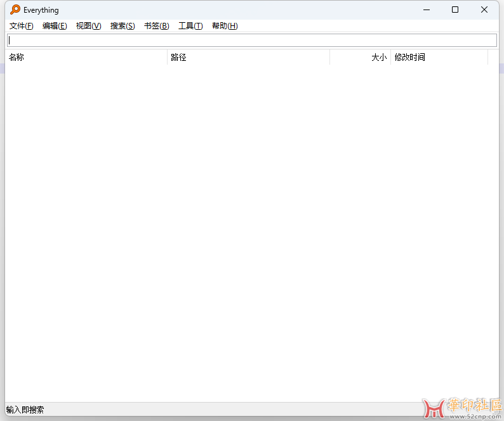Open the 视图(V) menu
Screen dimensions: 504x421
pos(88,26)
